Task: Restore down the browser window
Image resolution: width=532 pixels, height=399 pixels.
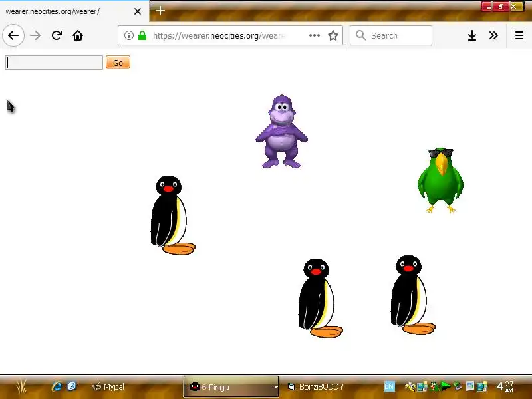Action: click(x=501, y=7)
